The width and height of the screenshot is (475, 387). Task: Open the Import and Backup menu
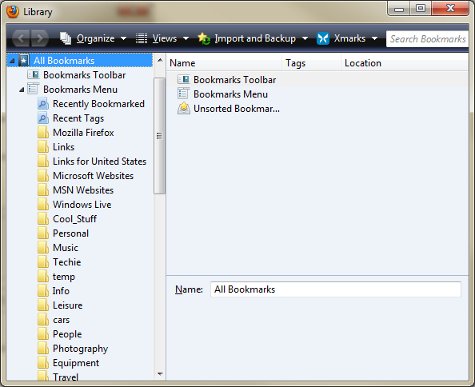click(253, 39)
